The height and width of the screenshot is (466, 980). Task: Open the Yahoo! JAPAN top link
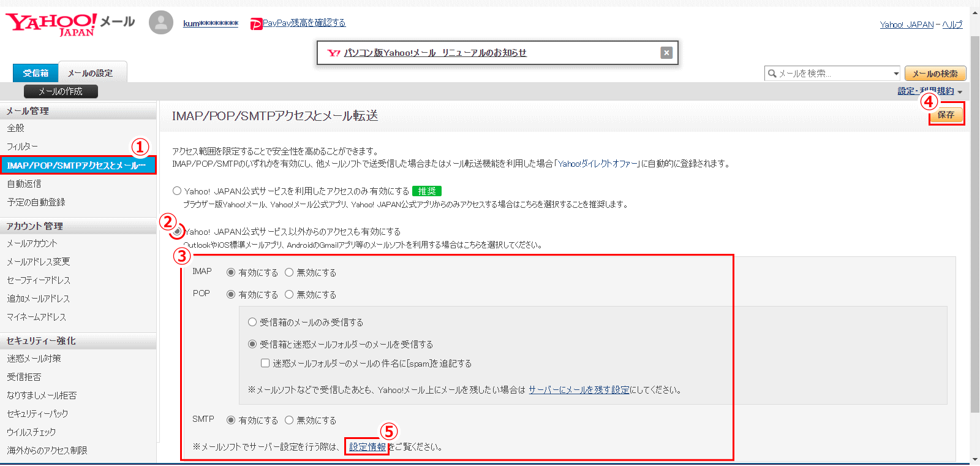[907, 25]
